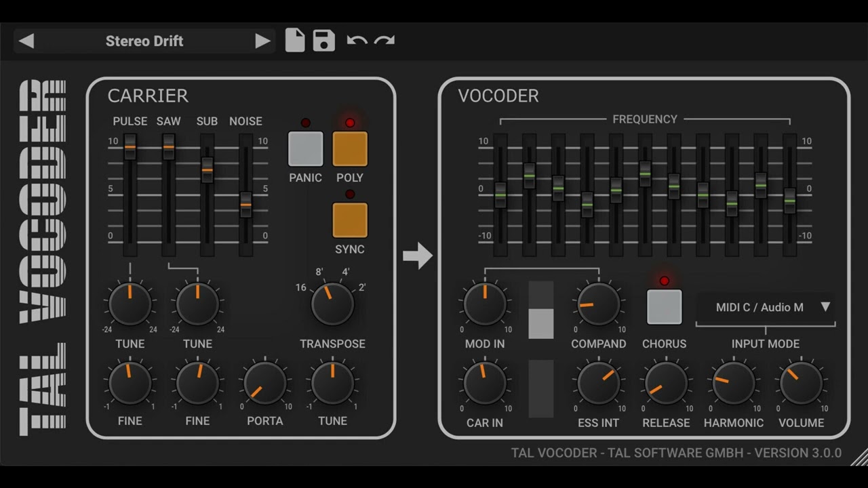Click the third vocoder frequency band slider
868x488 pixels.
pos(558,188)
